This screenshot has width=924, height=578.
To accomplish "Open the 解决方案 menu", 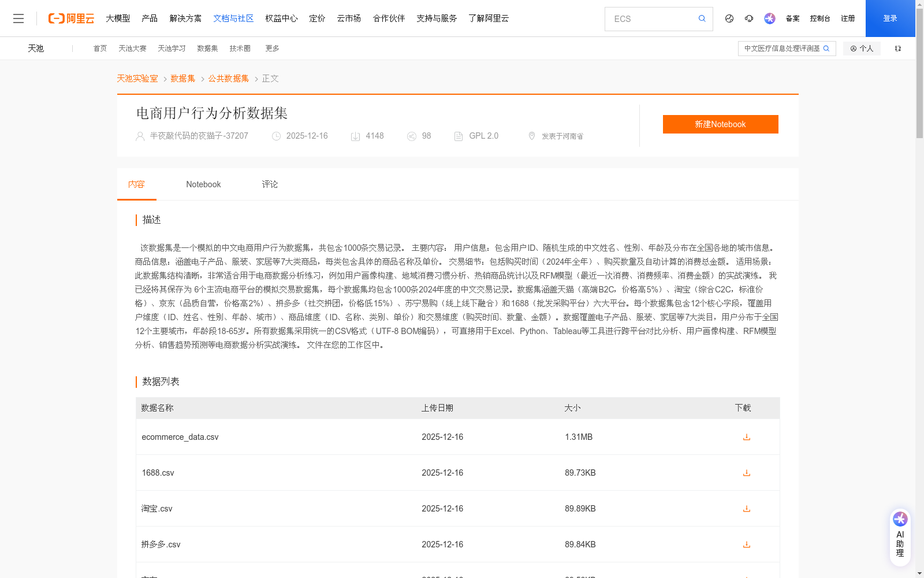I will tap(185, 18).
